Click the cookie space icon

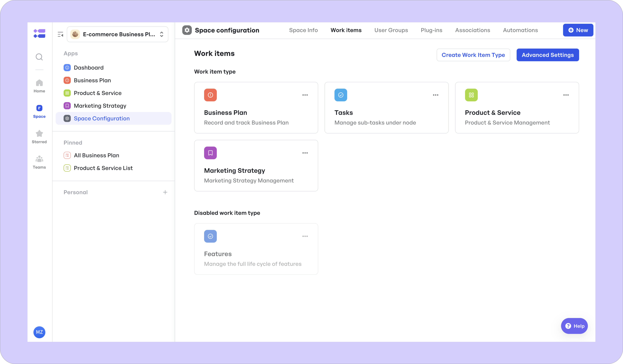pyautogui.click(x=75, y=34)
